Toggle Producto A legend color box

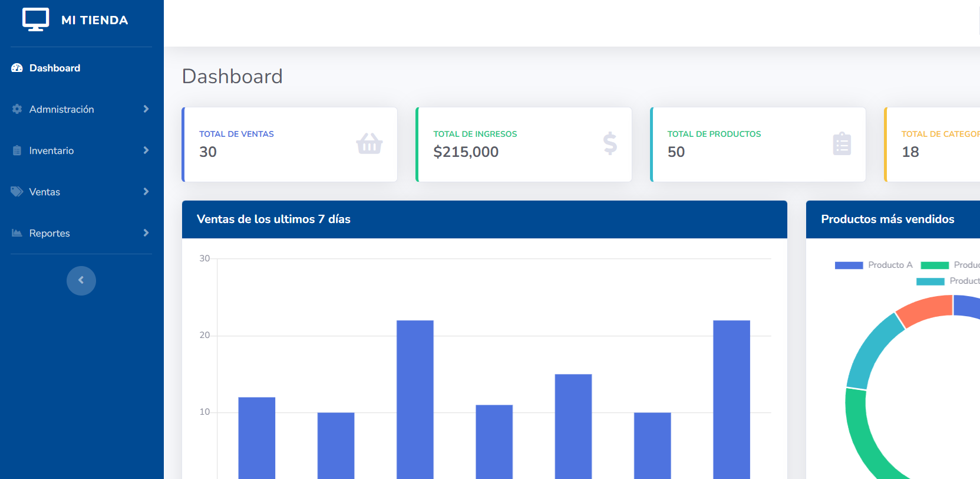[849, 265]
